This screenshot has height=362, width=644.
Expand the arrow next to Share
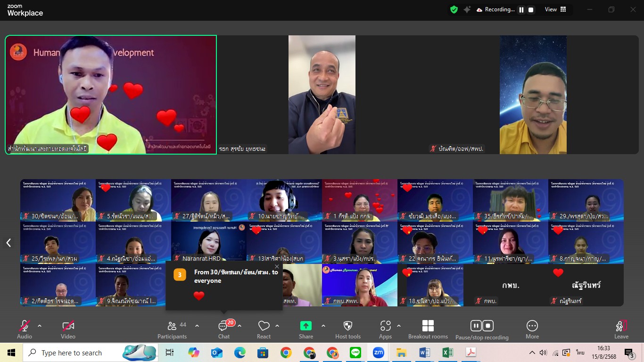click(323, 326)
